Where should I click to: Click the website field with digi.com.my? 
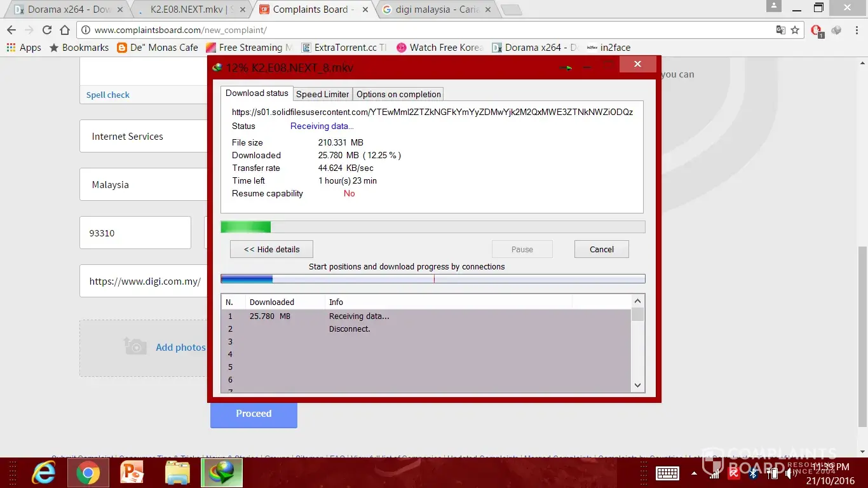(144, 281)
